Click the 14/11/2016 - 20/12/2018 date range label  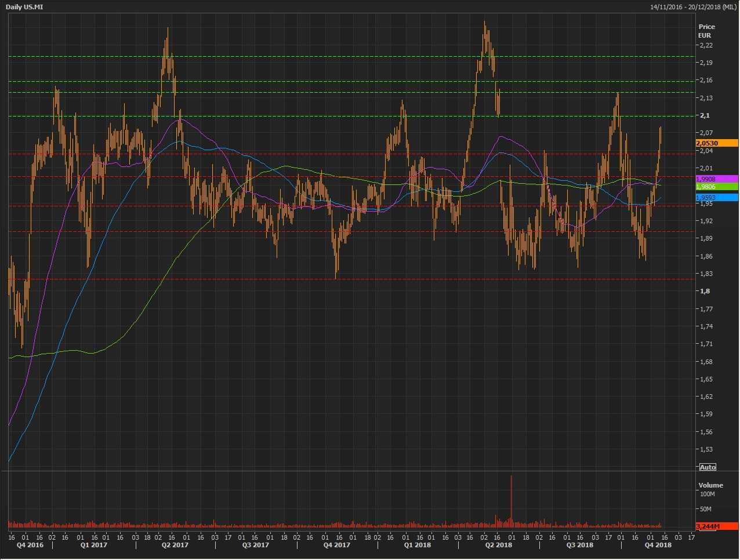coord(693,7)
